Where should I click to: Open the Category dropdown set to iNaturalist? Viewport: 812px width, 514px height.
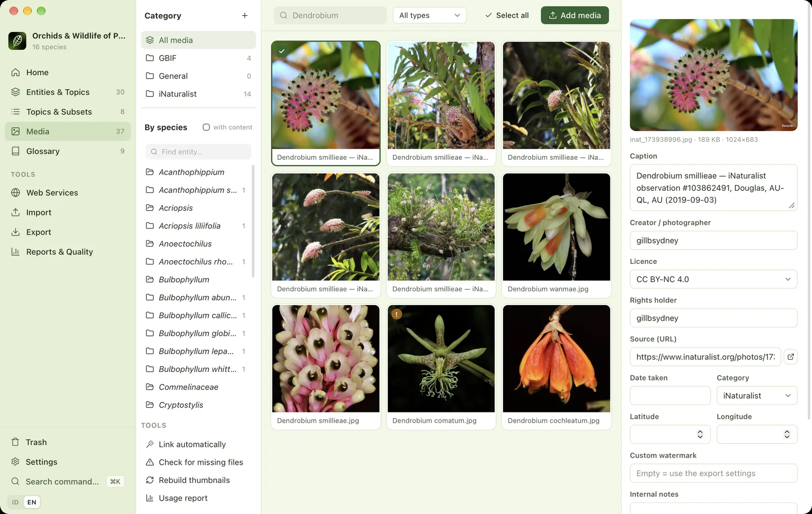click(x=757, y=396)
